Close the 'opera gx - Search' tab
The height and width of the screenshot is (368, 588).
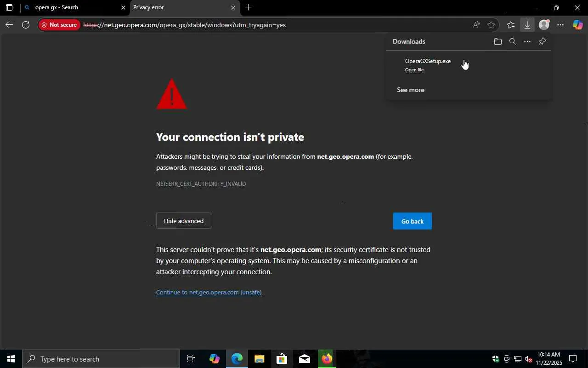(x=123, y=7)
